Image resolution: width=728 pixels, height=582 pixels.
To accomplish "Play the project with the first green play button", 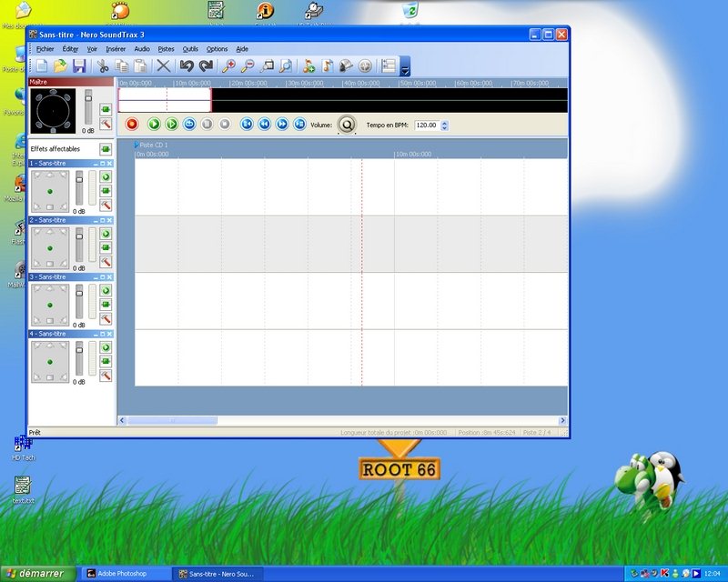I will pos(154,125).
